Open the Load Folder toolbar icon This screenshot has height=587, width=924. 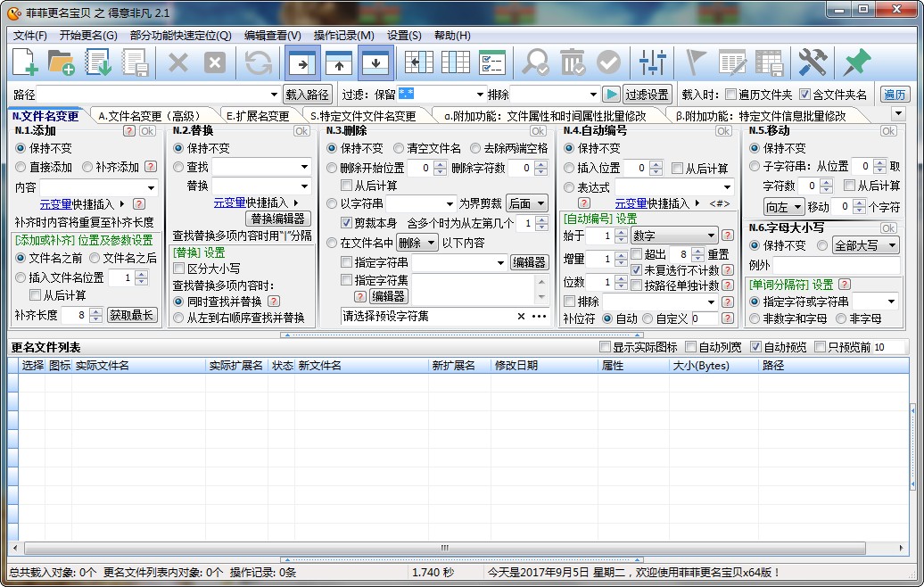point(62,62)
